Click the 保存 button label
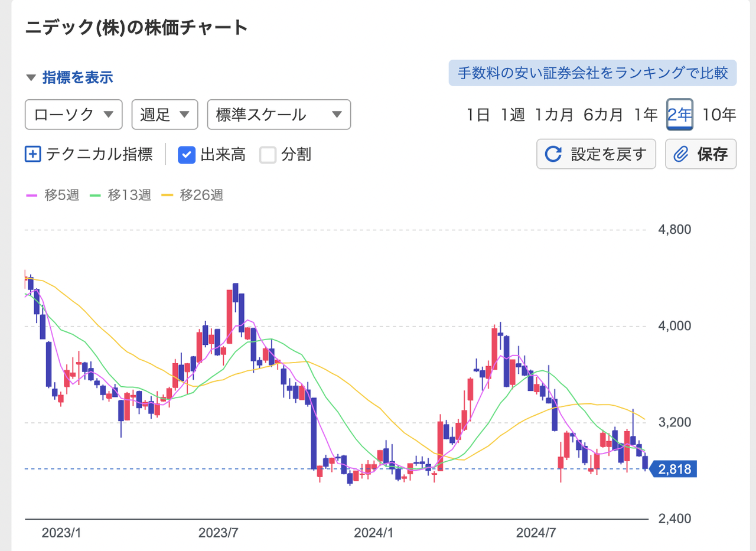 click(712, 155)
